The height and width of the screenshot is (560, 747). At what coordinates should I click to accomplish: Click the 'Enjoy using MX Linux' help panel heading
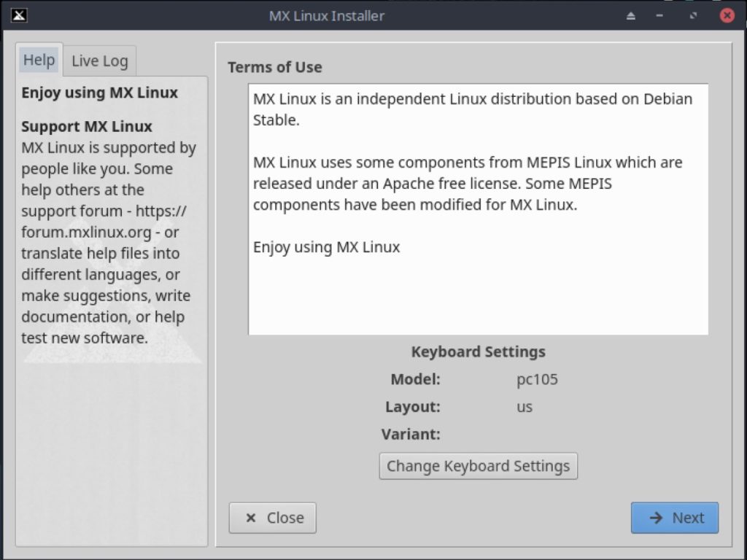(x=99, y=93)
